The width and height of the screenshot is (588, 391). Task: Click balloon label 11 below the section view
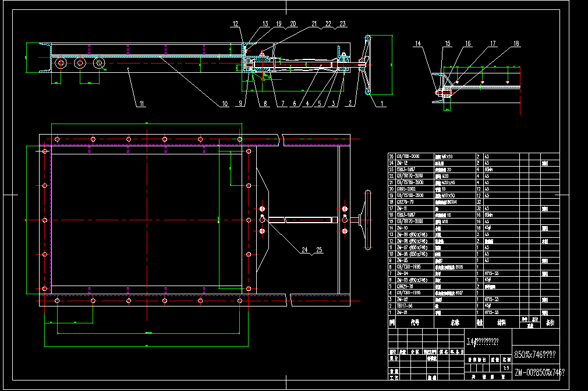141,104
